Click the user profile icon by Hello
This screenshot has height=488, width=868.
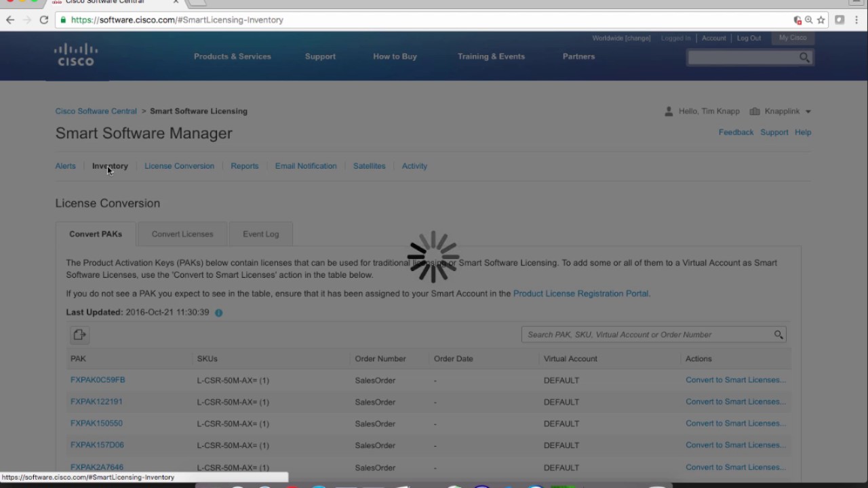click(x=669, y=111)
